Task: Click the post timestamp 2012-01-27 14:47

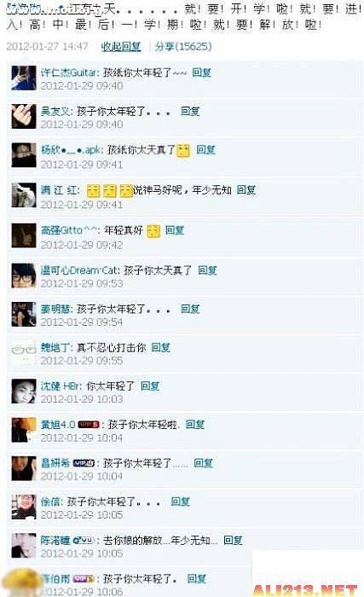Action: click(47, 46)
